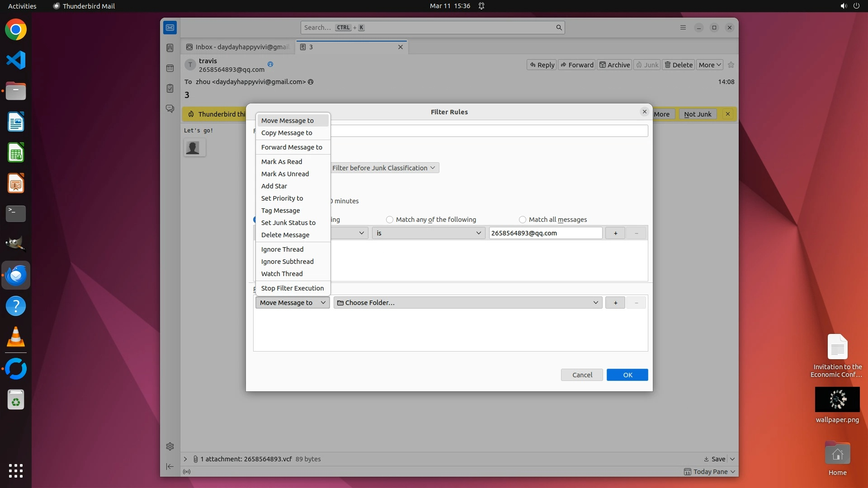Open the Chat sidebar icon

pos(170,109)
